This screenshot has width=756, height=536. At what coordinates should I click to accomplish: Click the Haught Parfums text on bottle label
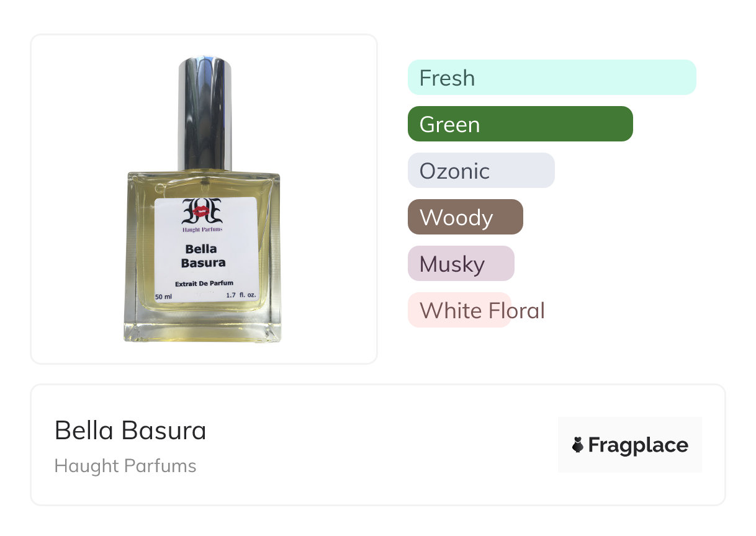pos(202,230)
